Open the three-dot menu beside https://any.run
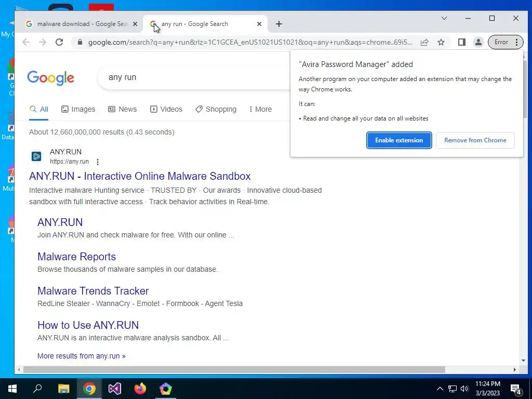 point(97,162)
